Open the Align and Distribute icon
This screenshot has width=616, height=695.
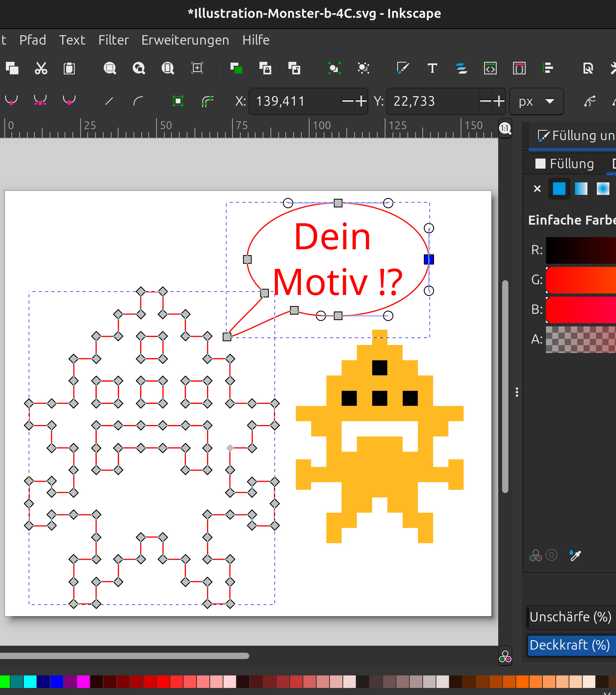pos(548,68)
